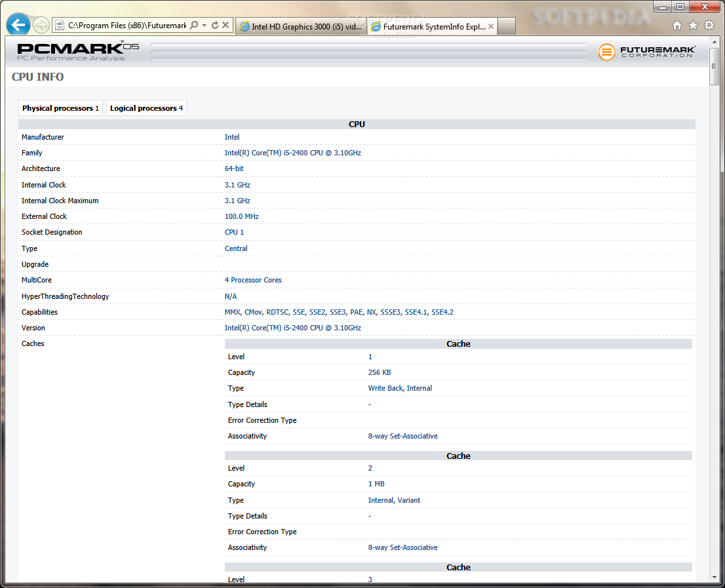Select the Physical processors 1 tab
Screen dimensions: 725x588
tap(60, 108)
